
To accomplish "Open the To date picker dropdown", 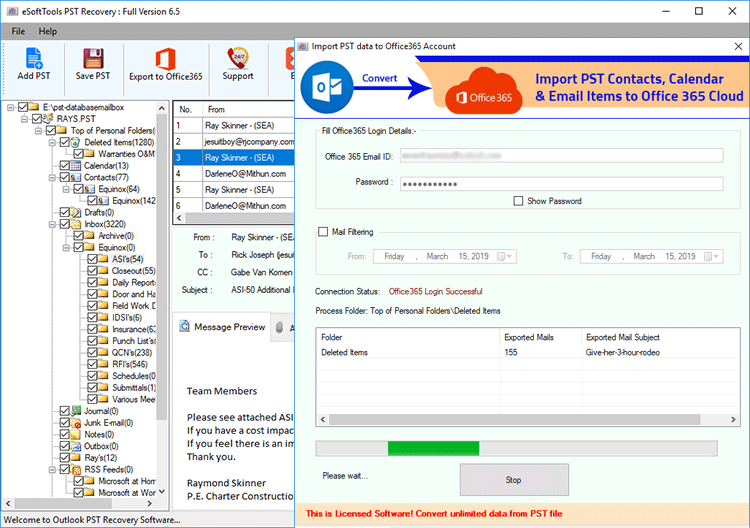I will pyautogui.click(x=711, y=256).
